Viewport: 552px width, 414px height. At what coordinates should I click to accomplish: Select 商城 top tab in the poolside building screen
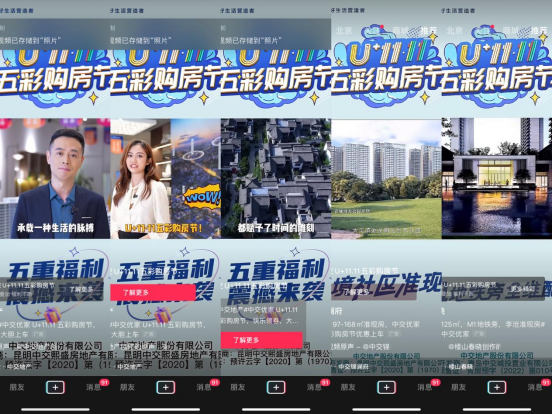(x=511, y=31)
